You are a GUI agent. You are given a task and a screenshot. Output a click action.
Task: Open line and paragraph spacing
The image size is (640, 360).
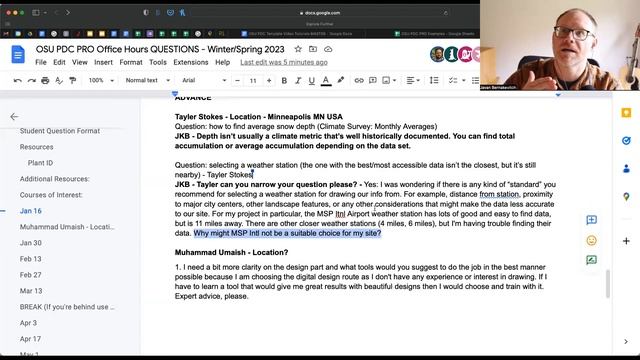click(434, 80)
